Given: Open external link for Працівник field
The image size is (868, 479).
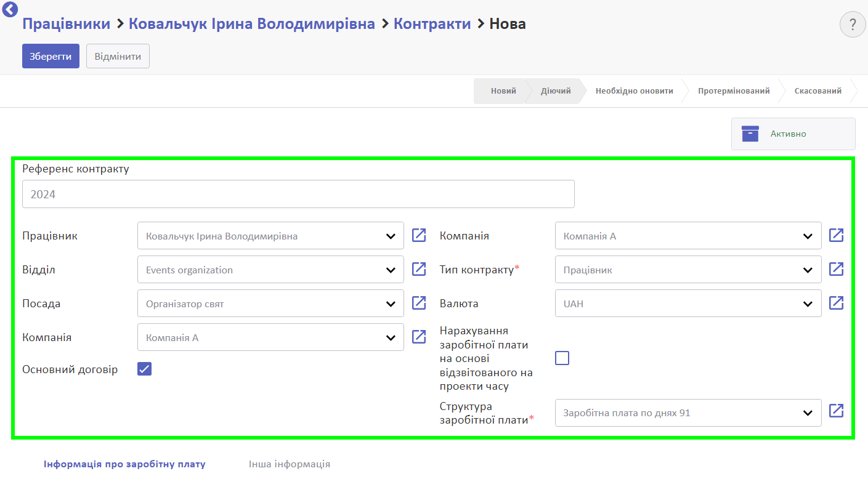Looking at the screenshot, I should point(419,235).
